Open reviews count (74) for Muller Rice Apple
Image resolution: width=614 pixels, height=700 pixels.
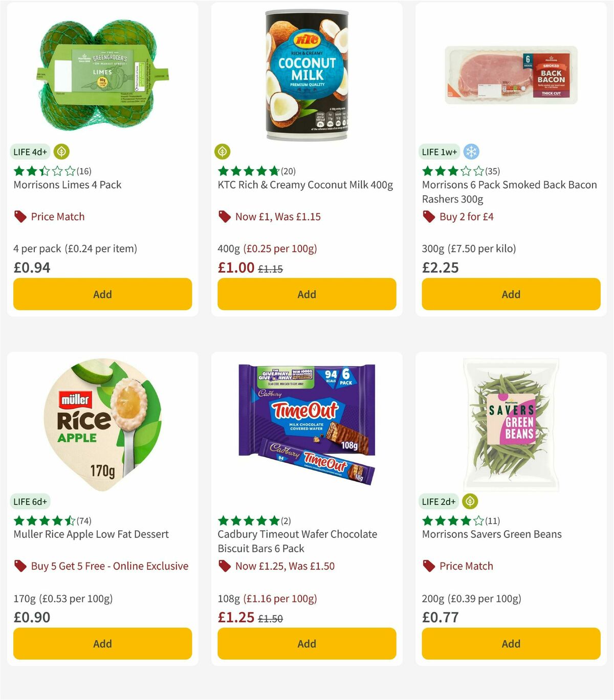pos(83,521)
